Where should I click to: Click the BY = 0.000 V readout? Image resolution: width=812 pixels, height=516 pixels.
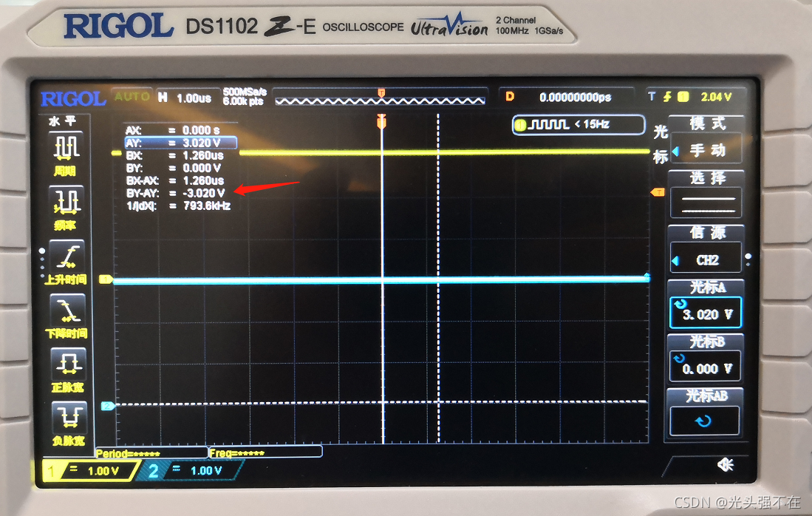click(174, 168)
